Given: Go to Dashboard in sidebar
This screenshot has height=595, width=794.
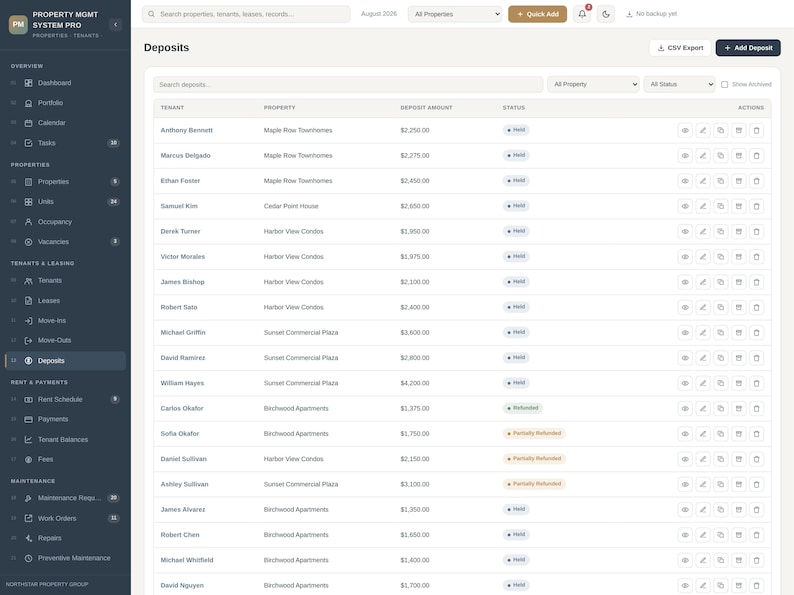Looking at the screenshot, I should tap(65, 83).
